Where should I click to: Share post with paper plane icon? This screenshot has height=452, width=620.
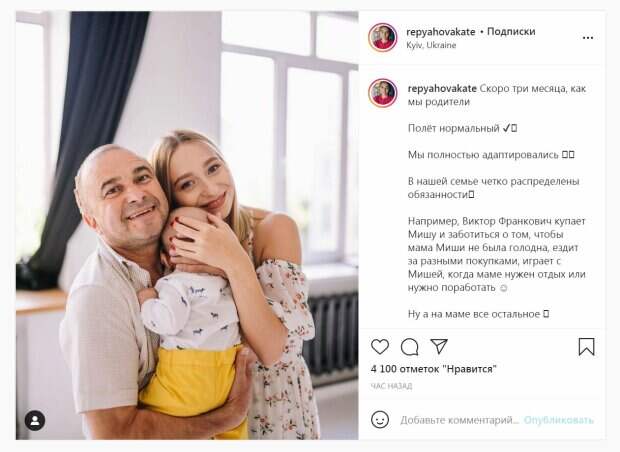click(439, 346)
